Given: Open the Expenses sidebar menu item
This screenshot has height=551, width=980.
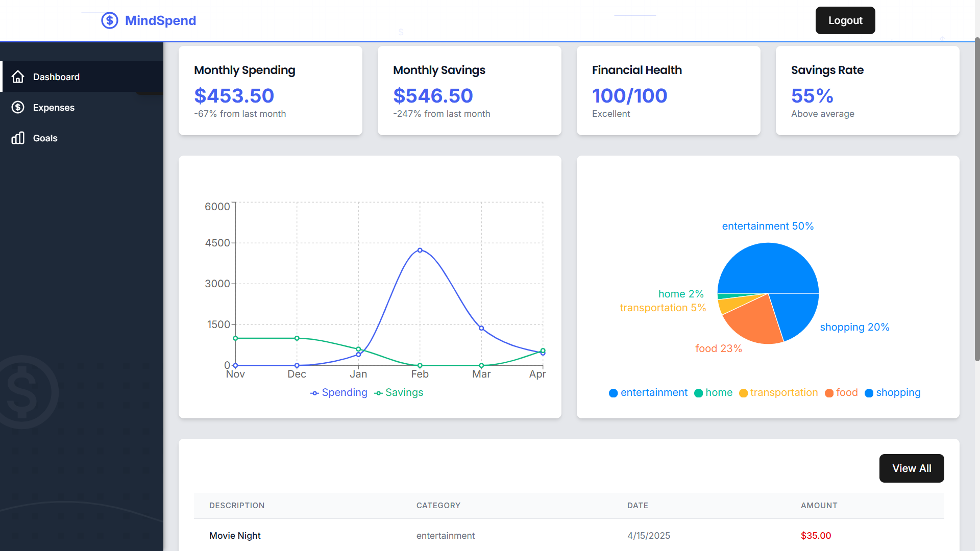Looking at the screenshot, I should pos(54,107).
